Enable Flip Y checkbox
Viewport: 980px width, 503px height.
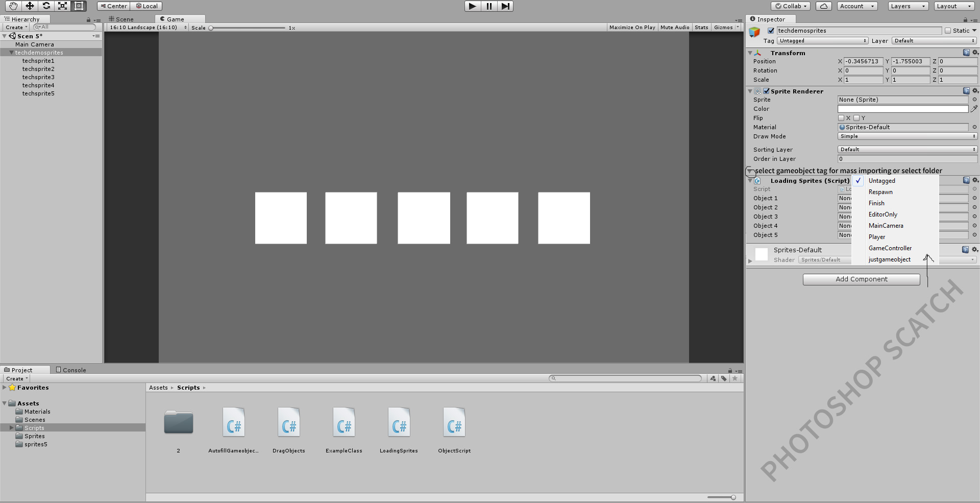coord(856,118)
